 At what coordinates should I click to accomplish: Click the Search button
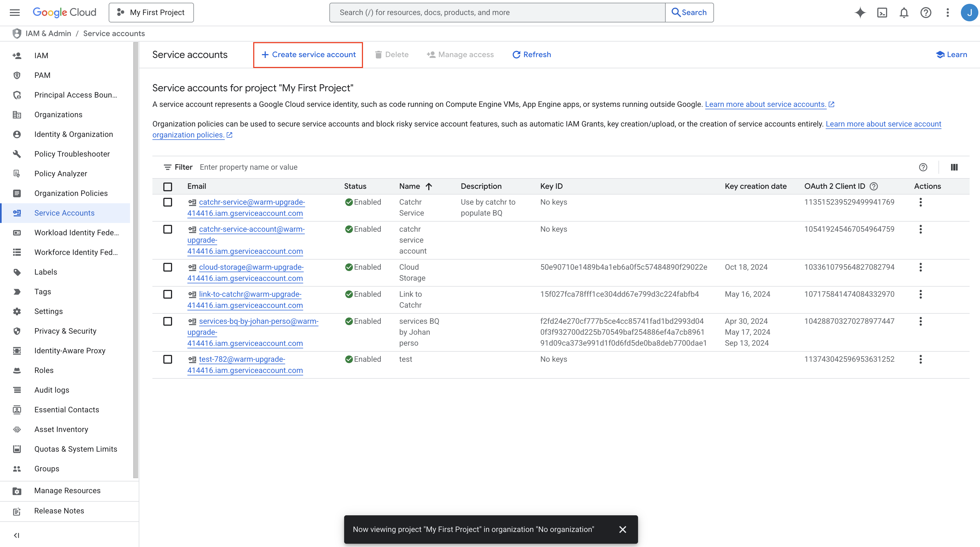coord(689,13)
